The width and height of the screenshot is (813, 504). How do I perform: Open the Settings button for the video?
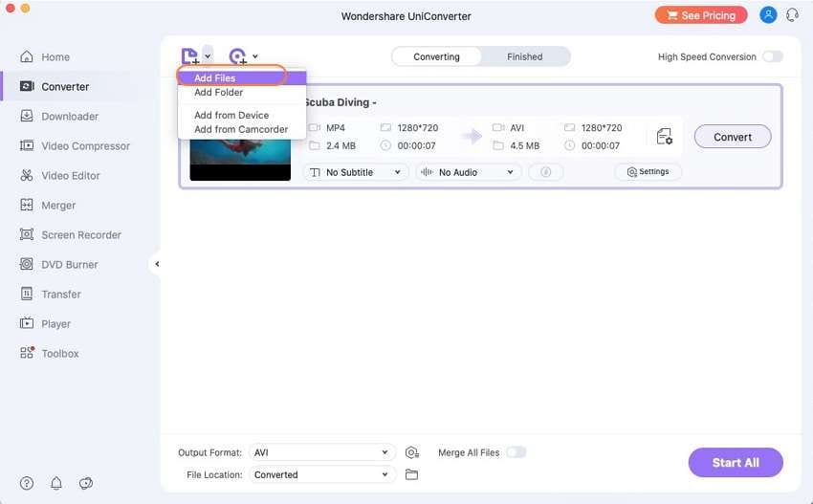tap(648, 171)
